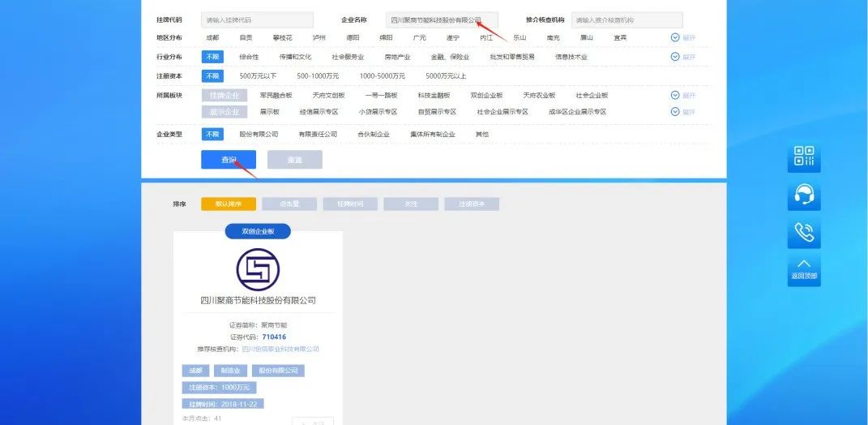Click the 推介核查机构 input field
The image size is (868, 425).
click(x=627, y=20)
